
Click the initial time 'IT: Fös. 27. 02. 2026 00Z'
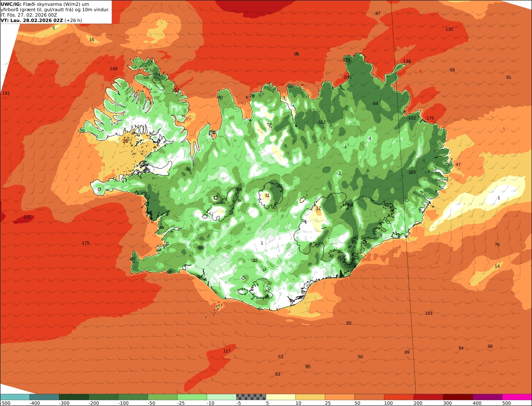(x=29, y=15)
